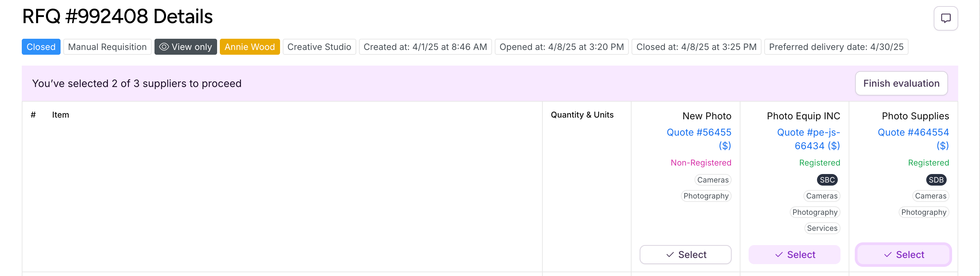
Task: Click the Non-Registered status label
Action: 701,163
